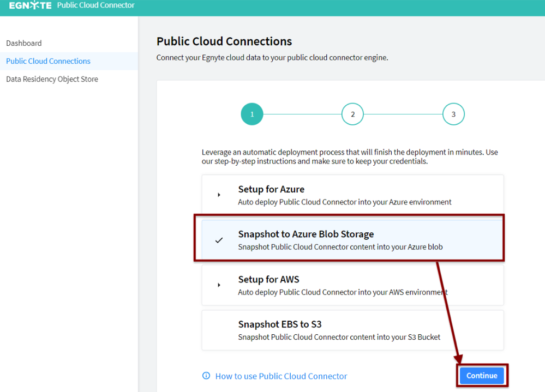Image resolution: width=545 pixels, height=392 pixels.
Task: Click the info icon beside help link
Action: click(x=206, y=376)
